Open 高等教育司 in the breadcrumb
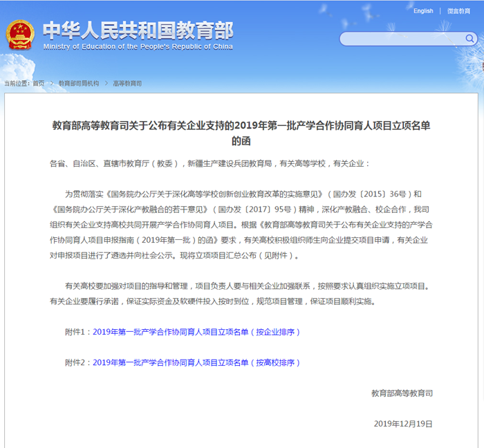This screenshot has height=448, width=484. pyautogui.click(x=127, y=83)
